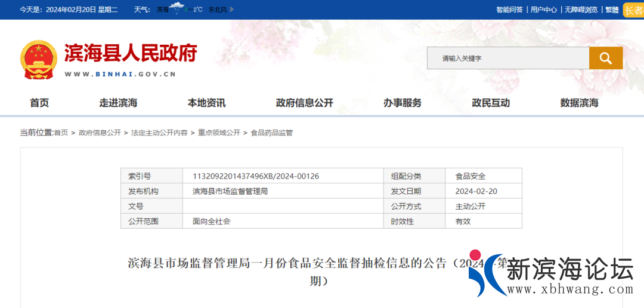
Task: Open the 首页 navigation menu
Action: pos(39,103)
